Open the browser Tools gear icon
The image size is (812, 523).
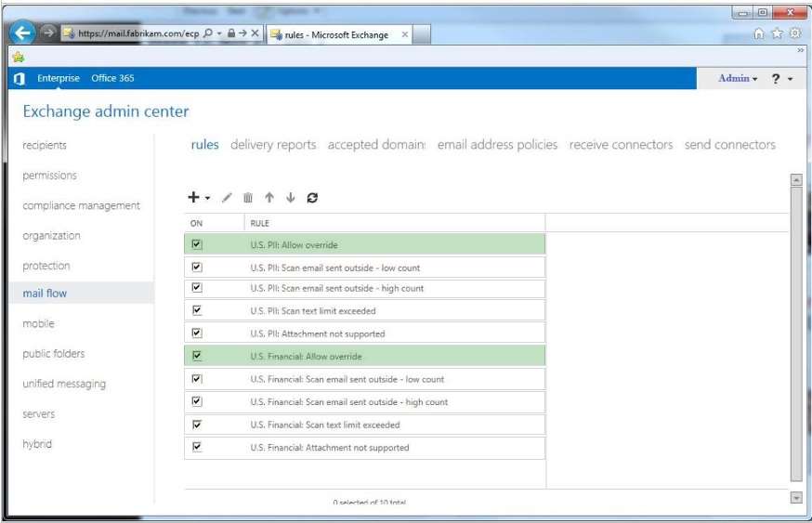pyautogui.click(x=795, y=33)
